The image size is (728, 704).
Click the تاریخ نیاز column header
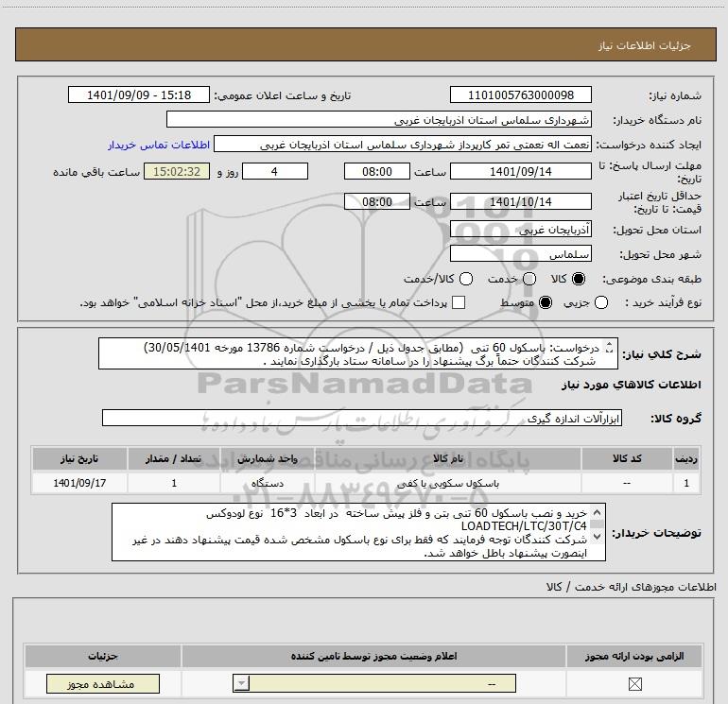tap(79, 458)
